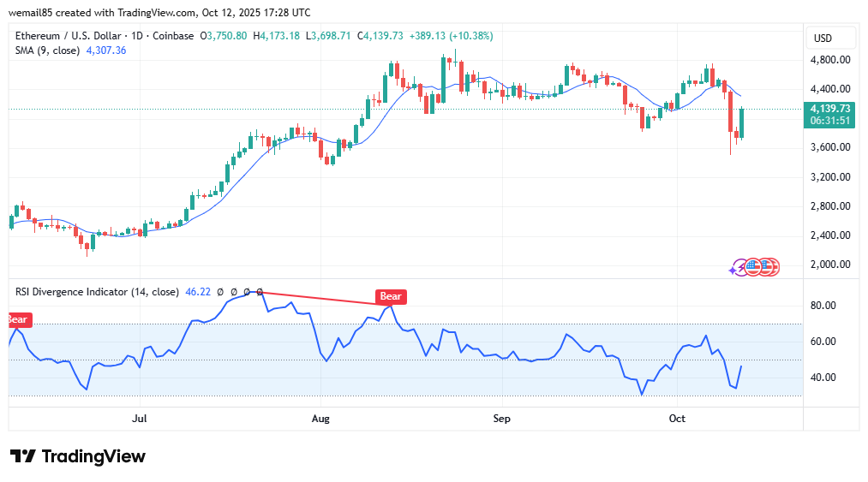Click the 3,600.00 price axis label
This screenshot has height=482, width=868.
coord(830,147)
